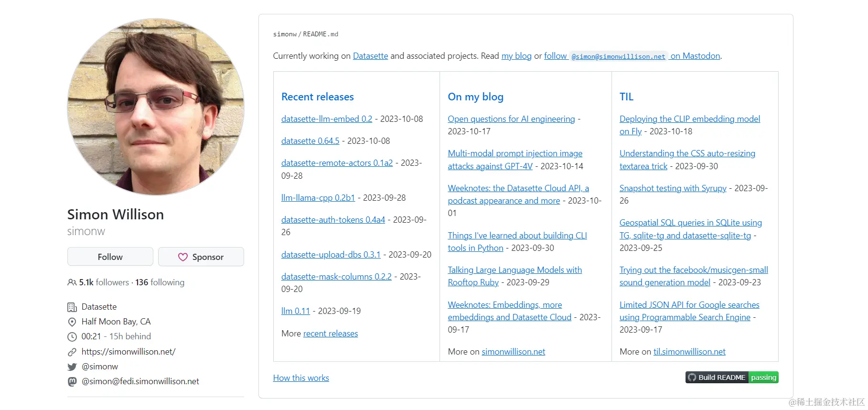Open 'Things I've learned about building CLI tools' post
868x410 pixels.
click(517, 242)
